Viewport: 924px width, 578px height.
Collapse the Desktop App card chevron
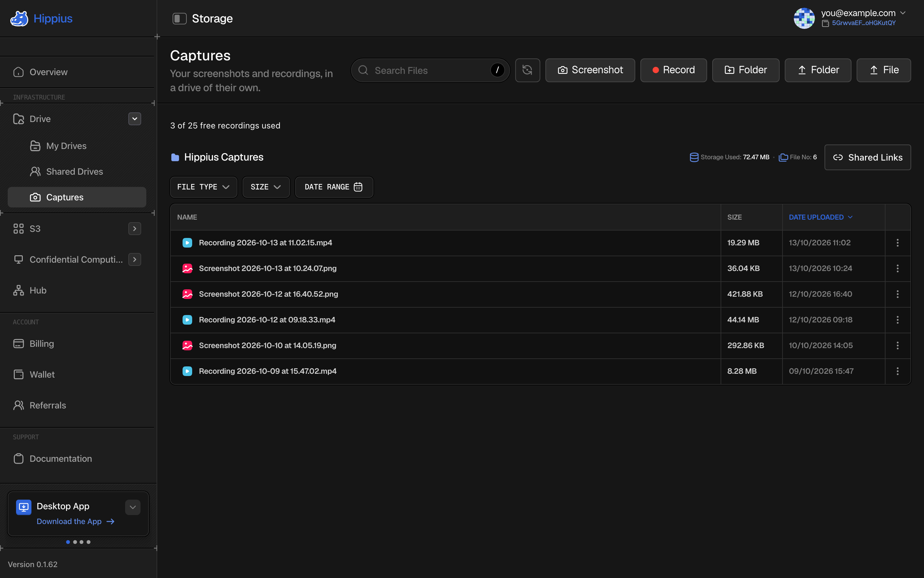click(x=133, y=507)
